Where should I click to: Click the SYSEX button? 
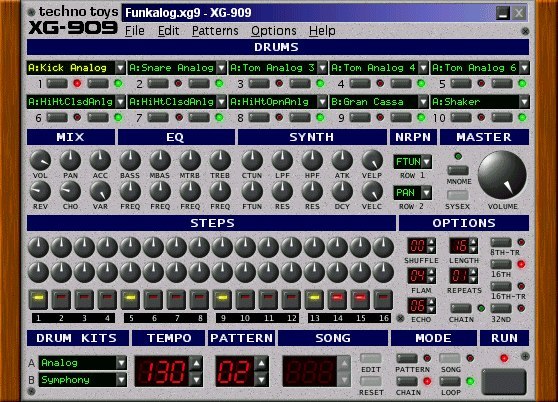[458, 195]
